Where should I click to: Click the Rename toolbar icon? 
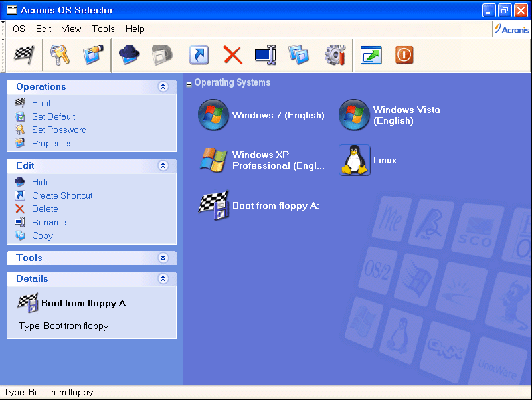pos(266,54)
